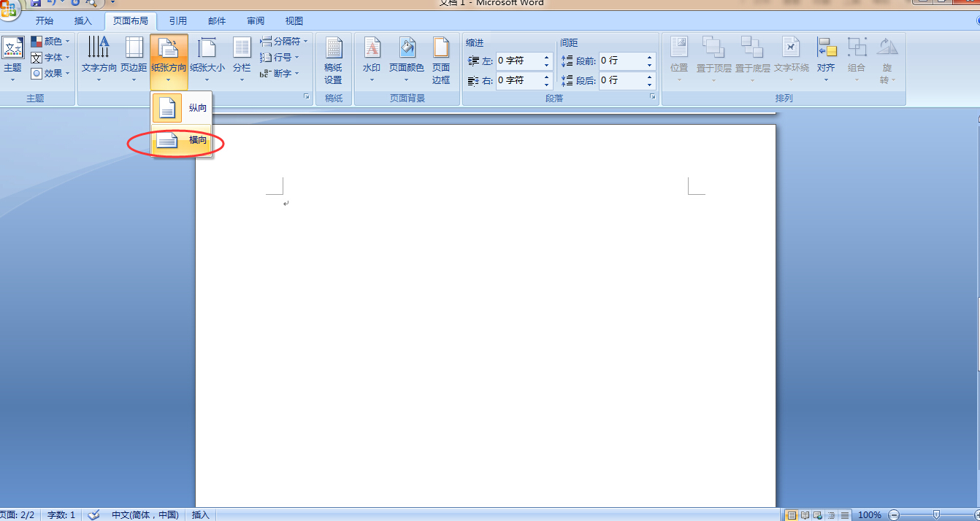The width and height of the screenshot is (980, 521).
Task: Open the 字体 theme fonts dropdown
Action: point(50,57)
